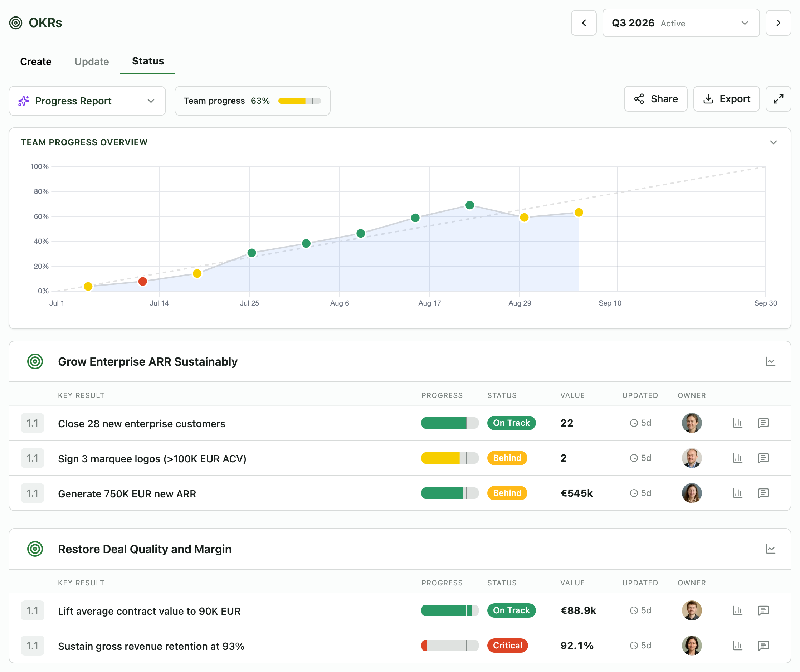Switch to the Create tab
800x672 pixels.
[36, 61]
